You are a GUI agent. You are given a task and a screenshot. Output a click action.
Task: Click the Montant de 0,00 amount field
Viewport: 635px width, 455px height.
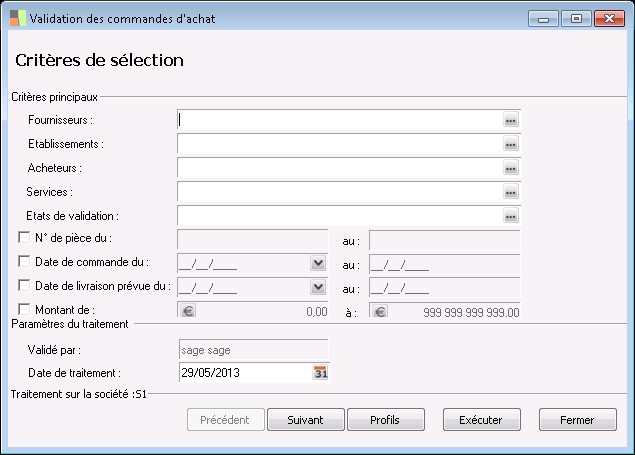coord(253,310)
